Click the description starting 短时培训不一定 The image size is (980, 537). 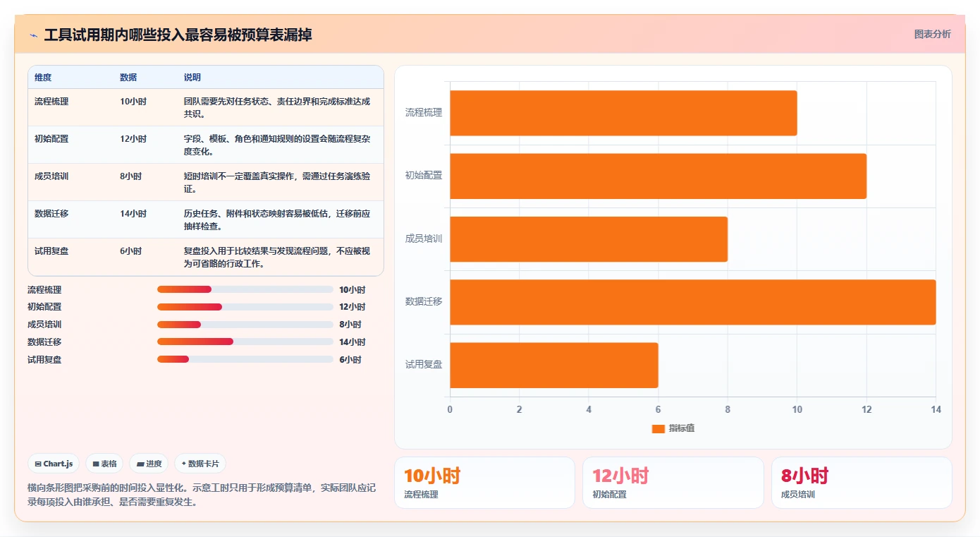(278, 182)
